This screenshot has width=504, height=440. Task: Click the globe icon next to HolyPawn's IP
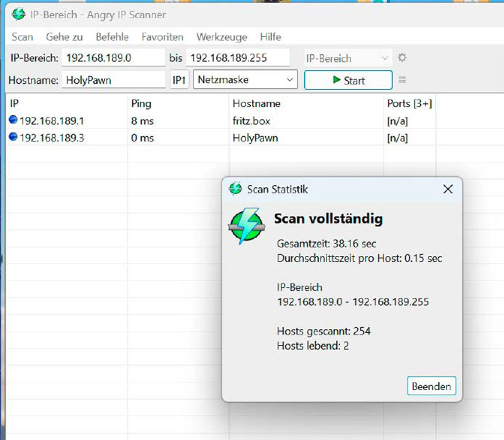(x=13, y=137)
